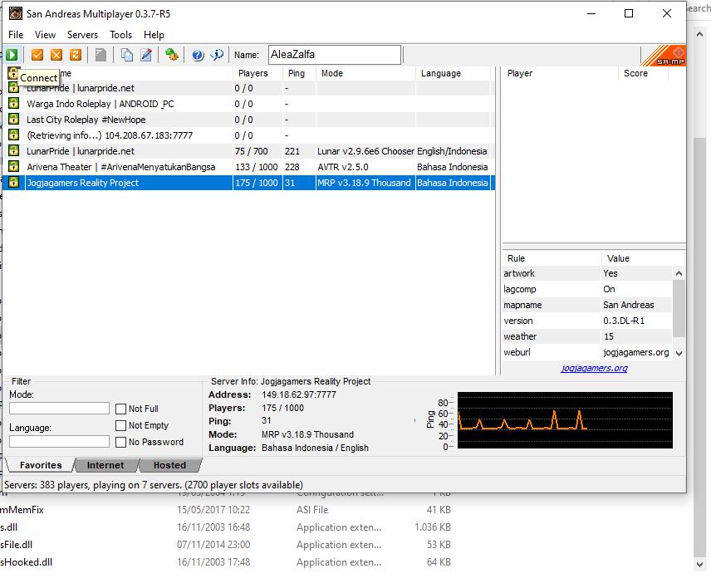711x588 pixels.
Task: Sort by the Ping column header
Action: point(299,73)
